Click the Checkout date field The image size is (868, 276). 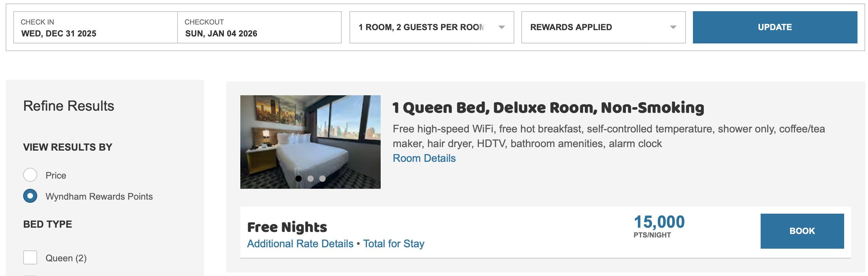(259, 27)
